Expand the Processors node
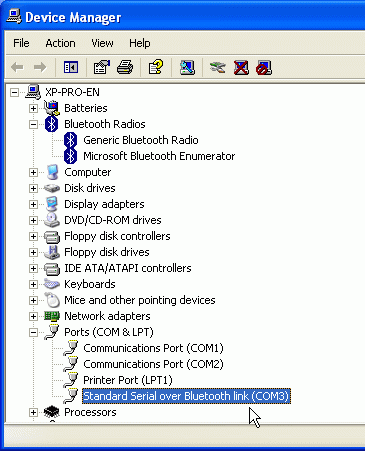 coord(33,412)
